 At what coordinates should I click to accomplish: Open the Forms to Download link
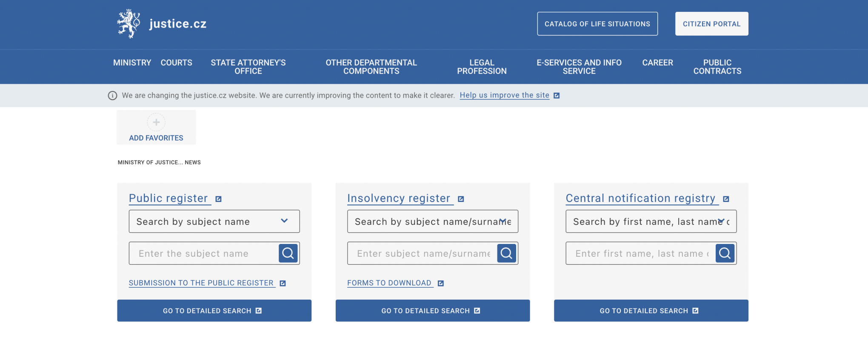[x=389, y=283]
